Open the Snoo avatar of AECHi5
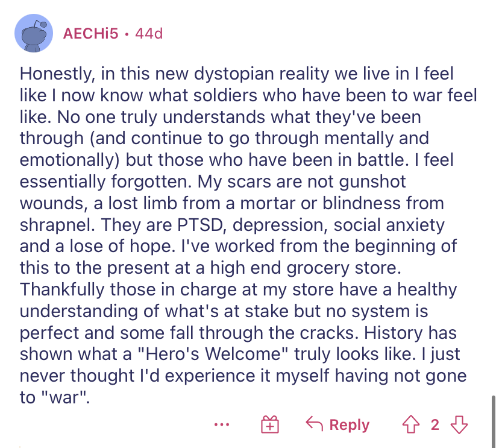 (x=34, y=34)
